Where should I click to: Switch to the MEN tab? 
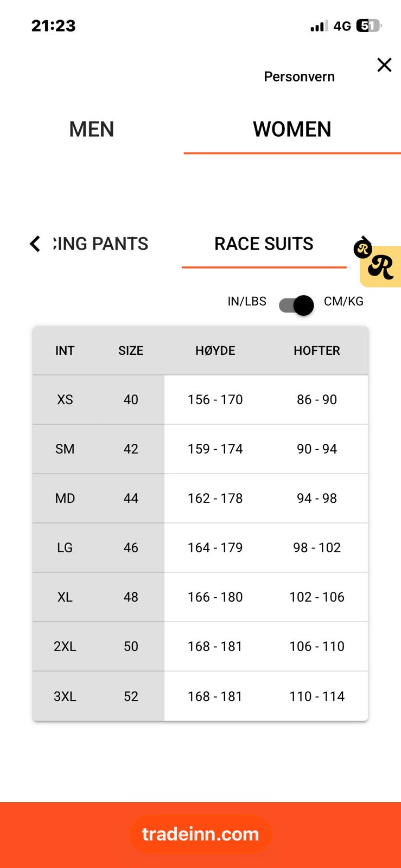(x=92, y=129)
